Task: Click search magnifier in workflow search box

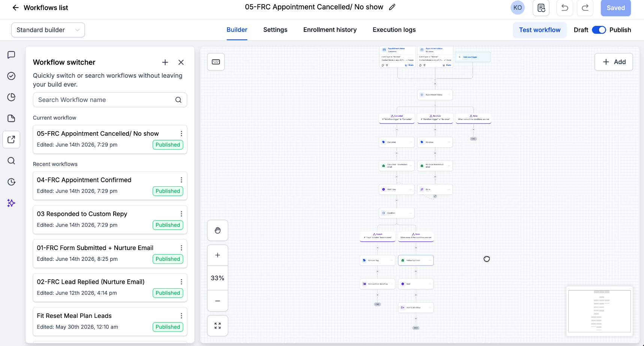Action: (x=178, y=100)
